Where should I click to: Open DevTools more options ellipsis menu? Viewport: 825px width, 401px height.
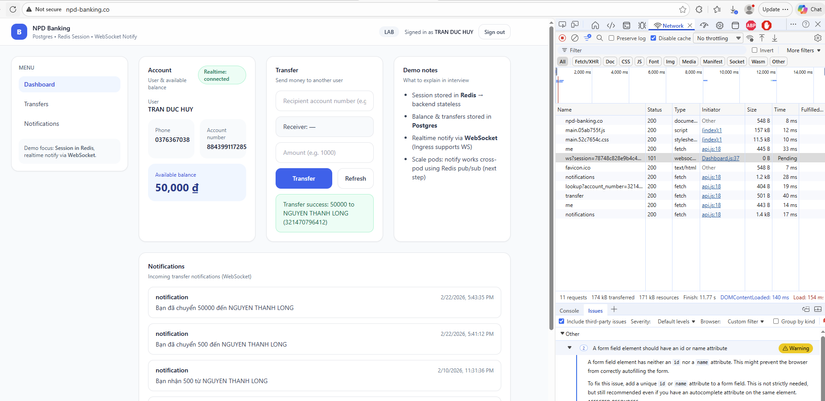coord(793,25)
